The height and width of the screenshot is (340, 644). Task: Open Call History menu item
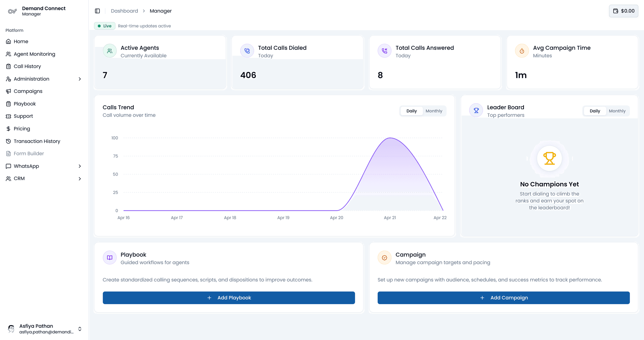44,66
